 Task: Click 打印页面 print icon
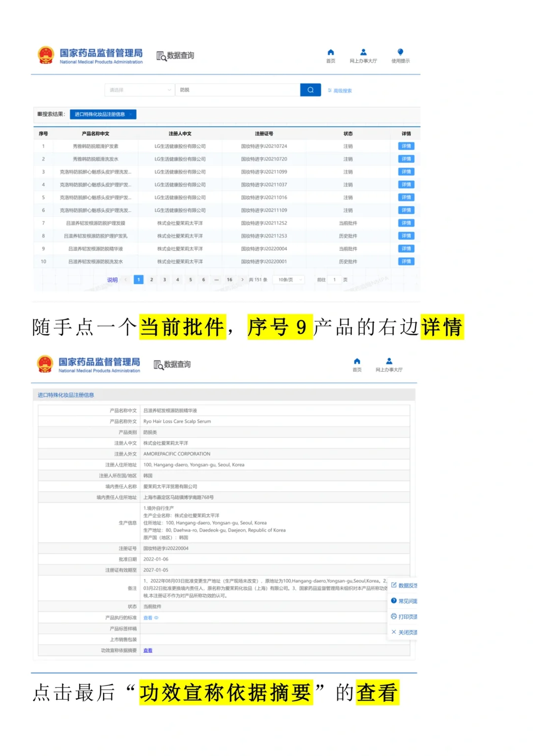pos(394,616)
